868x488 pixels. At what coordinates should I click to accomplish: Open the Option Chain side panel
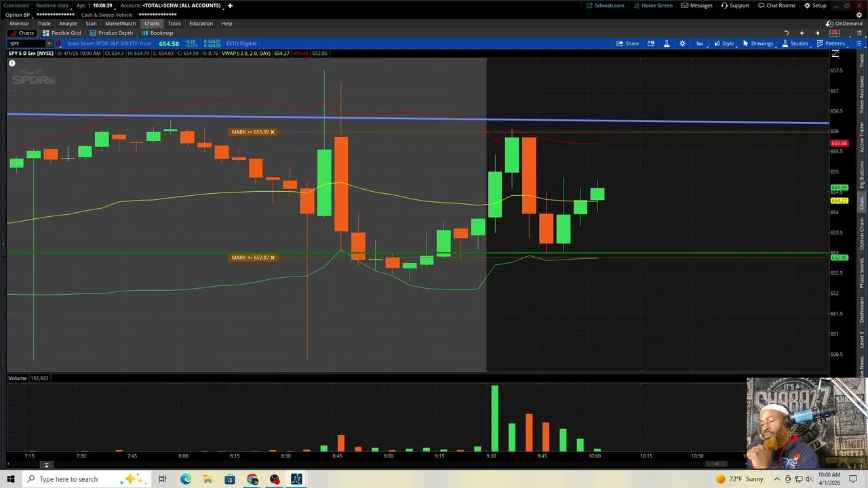[x=862, y=234]
